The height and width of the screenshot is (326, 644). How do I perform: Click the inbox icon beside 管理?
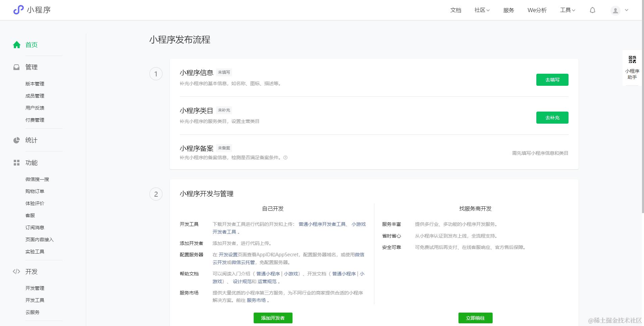tap(16, 67)
